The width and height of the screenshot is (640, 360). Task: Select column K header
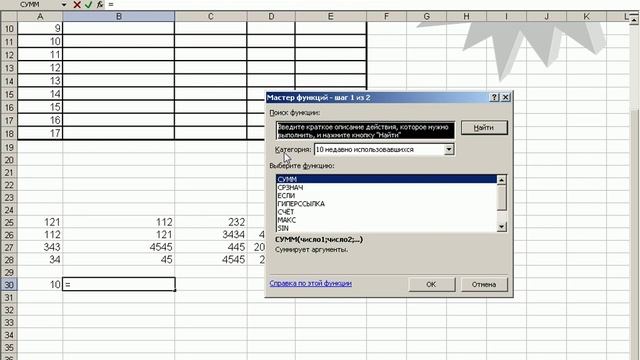(x=587, y=17)
